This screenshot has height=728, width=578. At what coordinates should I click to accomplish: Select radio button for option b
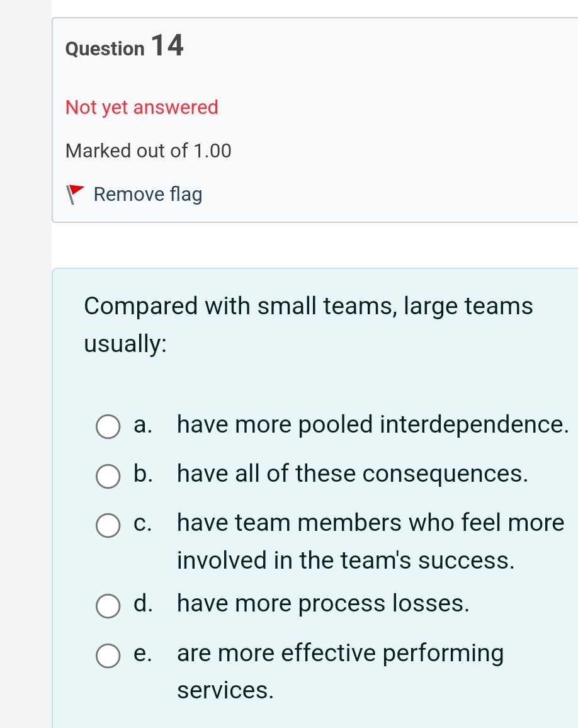click(x=108, y=476)
